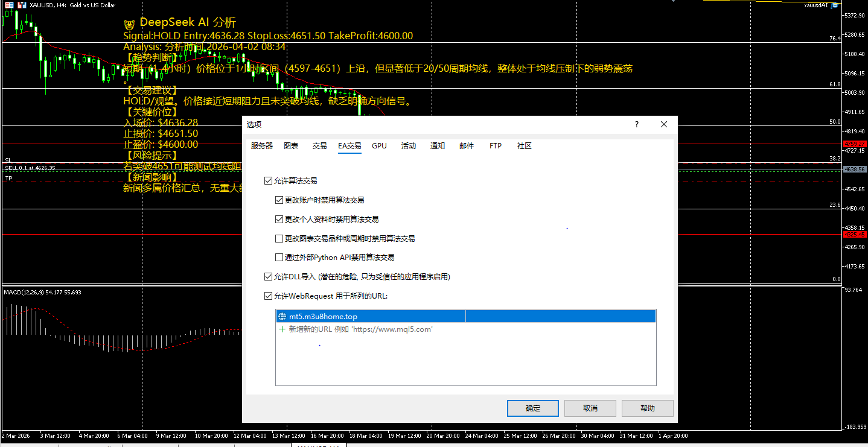Click the 新增新的URL entry row
Viewport: 868px width, 447px height.
[x=362, y=329]
